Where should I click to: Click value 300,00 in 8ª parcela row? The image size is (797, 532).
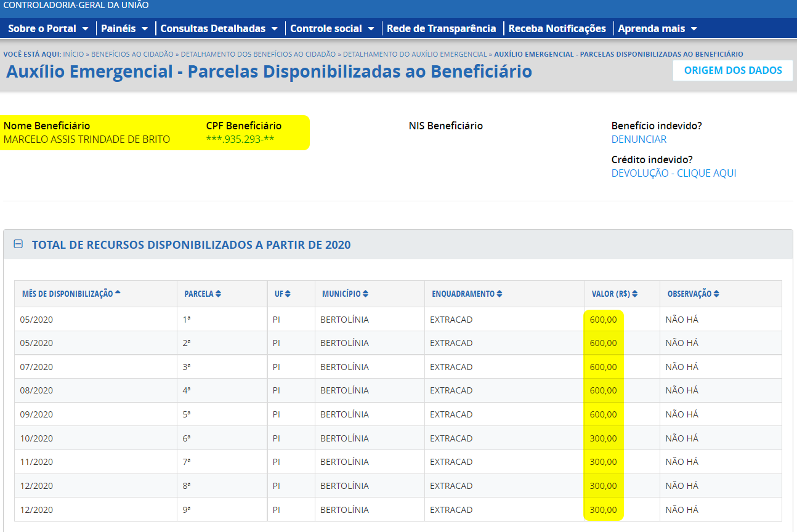click(x=603, y=486)
